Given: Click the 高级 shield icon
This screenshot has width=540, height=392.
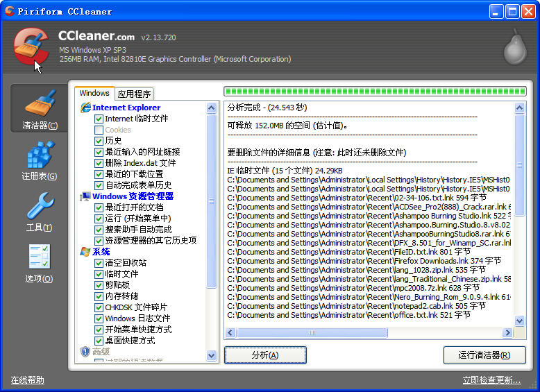Looking at the screenshot, I should click(x=85, y=351).
